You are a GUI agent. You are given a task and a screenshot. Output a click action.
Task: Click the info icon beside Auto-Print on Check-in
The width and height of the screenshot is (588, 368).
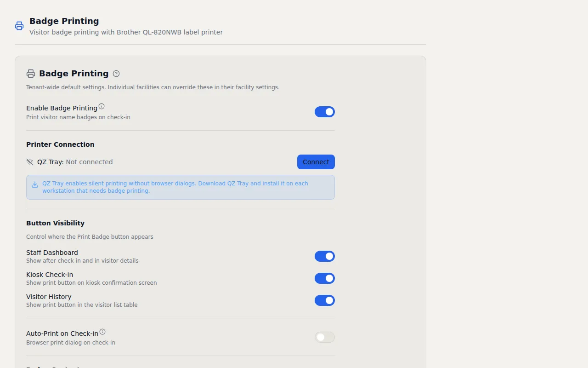pyautogui.click(x=102, y=331)
